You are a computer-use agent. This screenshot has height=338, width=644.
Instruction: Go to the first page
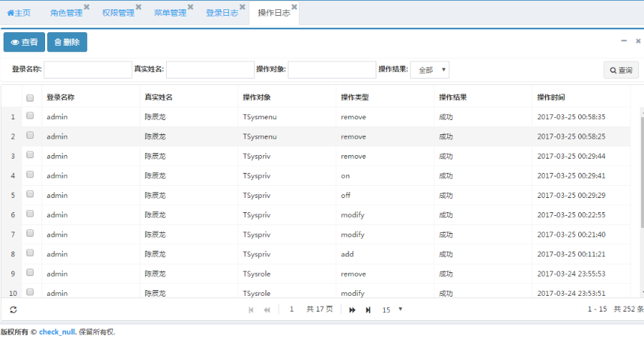click(x=251, y=310)
